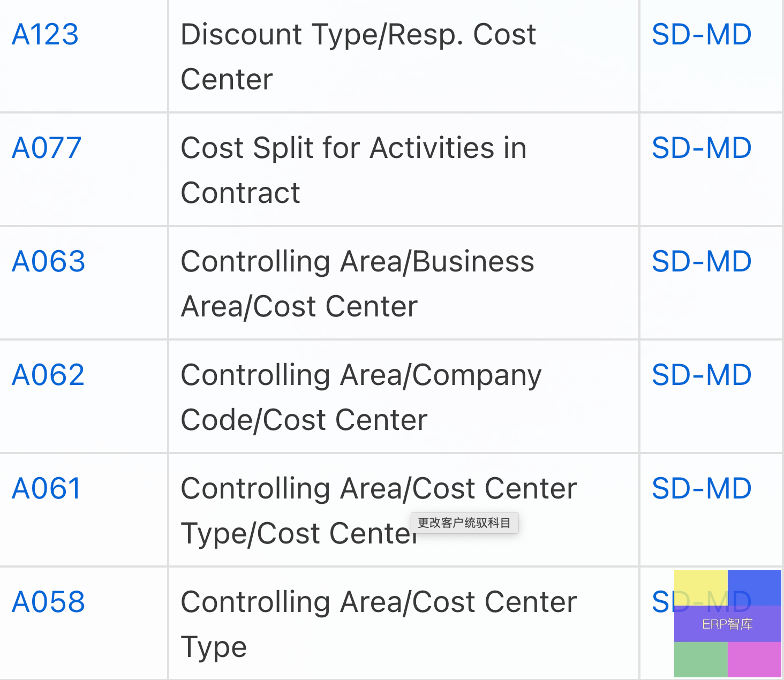Click SD-MD module link in A077 row
This screenshot has width=784, height=680.
pos(702,148)
